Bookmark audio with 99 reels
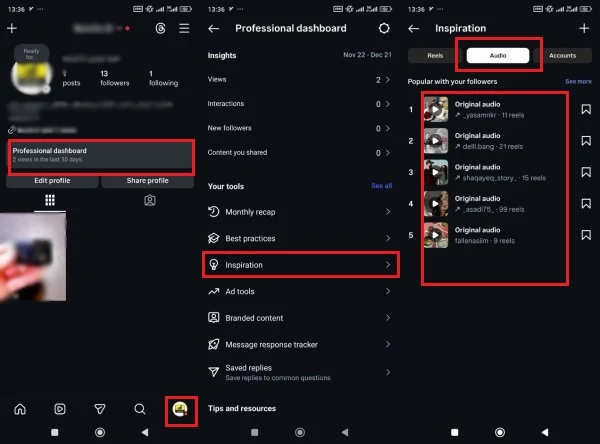The image size is (600, 444). pyautogui.click(x=586, y=204)
